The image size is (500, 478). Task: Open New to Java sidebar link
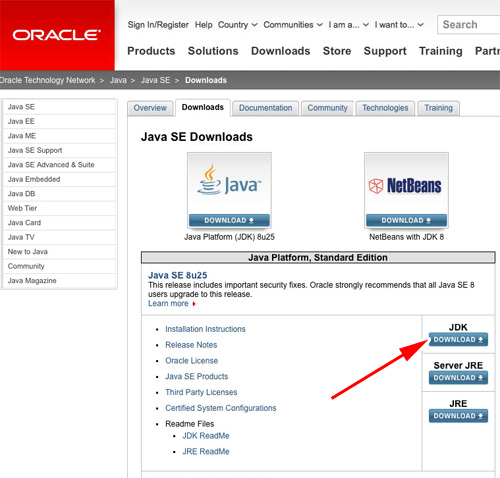59,252
